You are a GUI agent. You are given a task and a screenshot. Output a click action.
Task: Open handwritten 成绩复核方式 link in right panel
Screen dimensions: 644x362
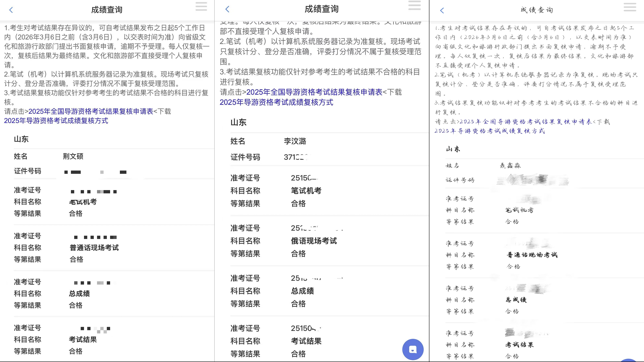click(489, 131)
